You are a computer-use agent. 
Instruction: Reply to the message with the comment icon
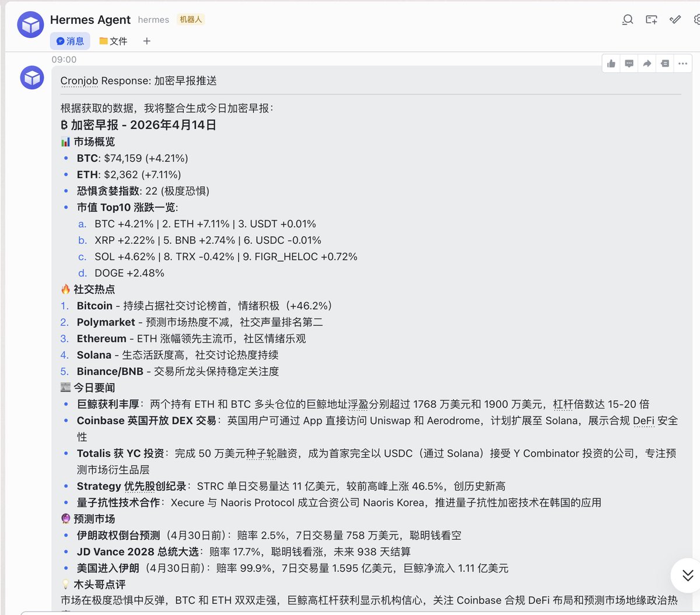point(629,64)
